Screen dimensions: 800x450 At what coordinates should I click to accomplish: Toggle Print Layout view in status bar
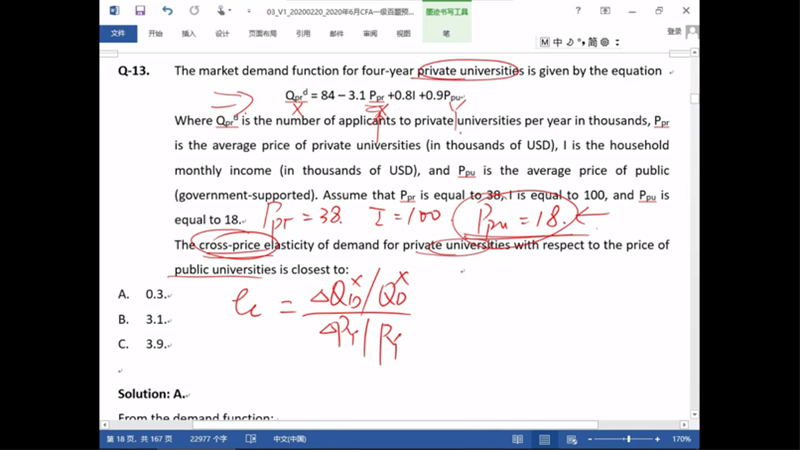[x=544, y=439]
